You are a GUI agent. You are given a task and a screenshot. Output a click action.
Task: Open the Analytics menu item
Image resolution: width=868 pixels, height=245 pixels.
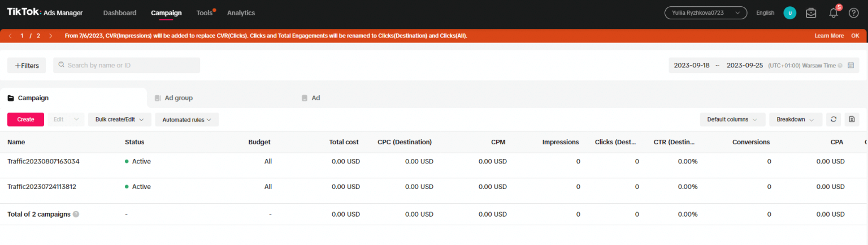[x=241, y=13]
